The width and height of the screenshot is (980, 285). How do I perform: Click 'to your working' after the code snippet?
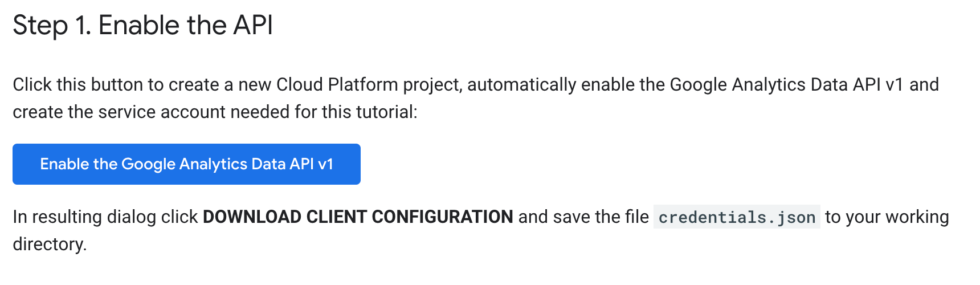tap(887, 217)
